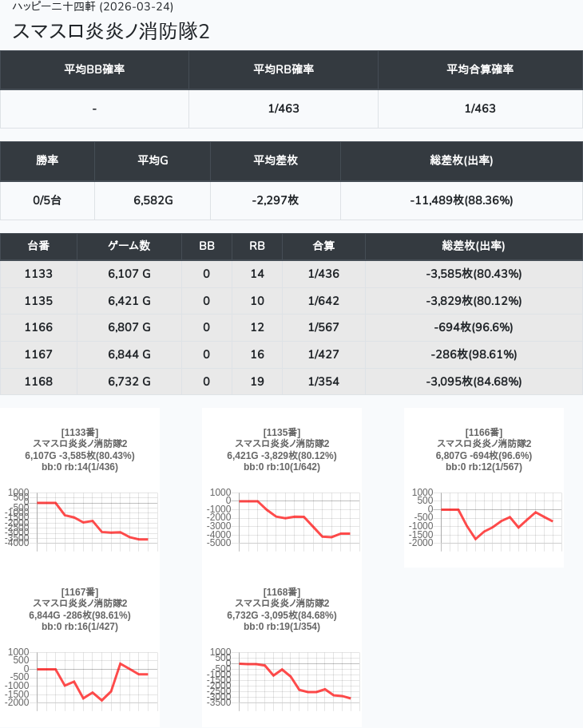Click the 平均RB確率 value 1/463
The width and height of the screenshot is (583, 728).
tap(284, 109)
